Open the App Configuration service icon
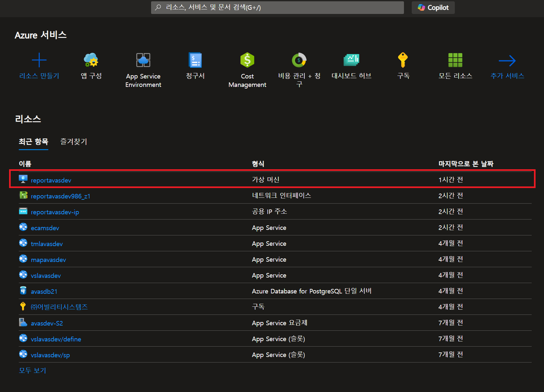This screenshot has height=392, width=544. [91, 60]
